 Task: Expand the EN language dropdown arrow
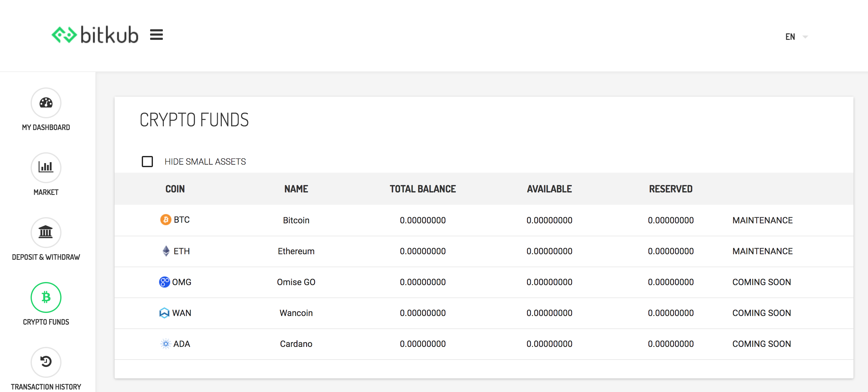click(x=805, y=37)
